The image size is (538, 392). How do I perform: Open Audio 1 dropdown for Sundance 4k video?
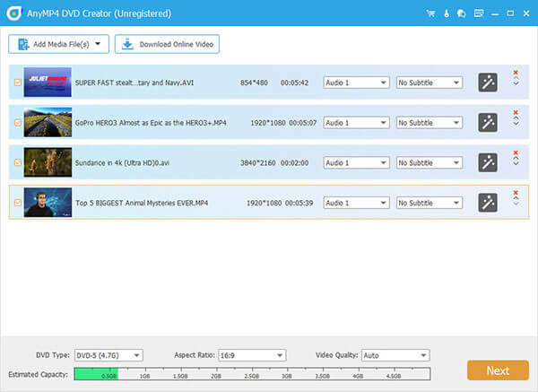[356, 162]
